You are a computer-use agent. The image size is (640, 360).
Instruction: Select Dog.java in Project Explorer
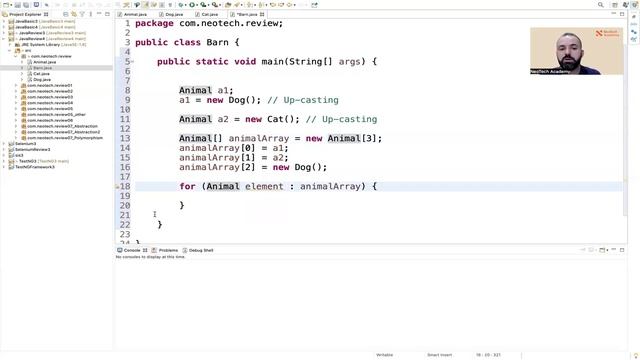[39, 80]
